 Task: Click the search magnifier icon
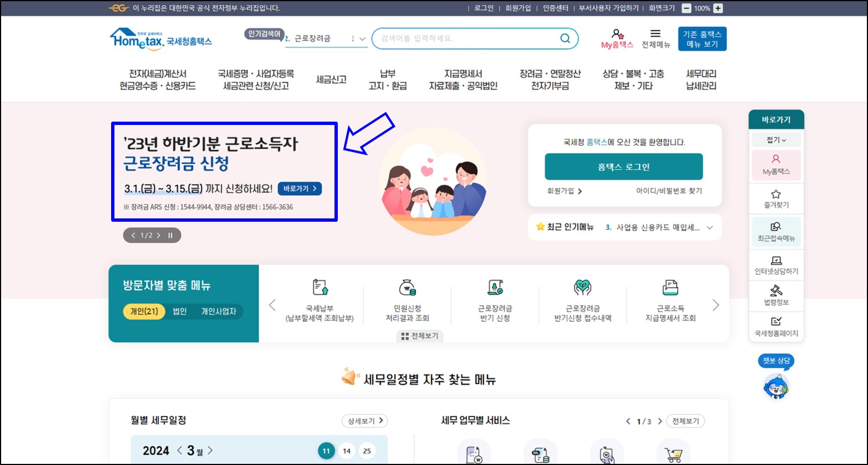click(565, 38)
